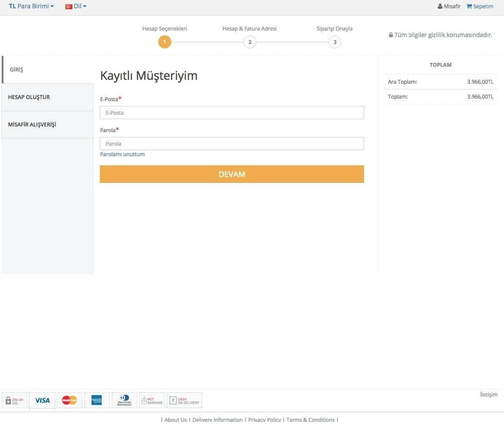Click the American Express payment icon
This screenshot has height=424, width=504.
[97, 400]
